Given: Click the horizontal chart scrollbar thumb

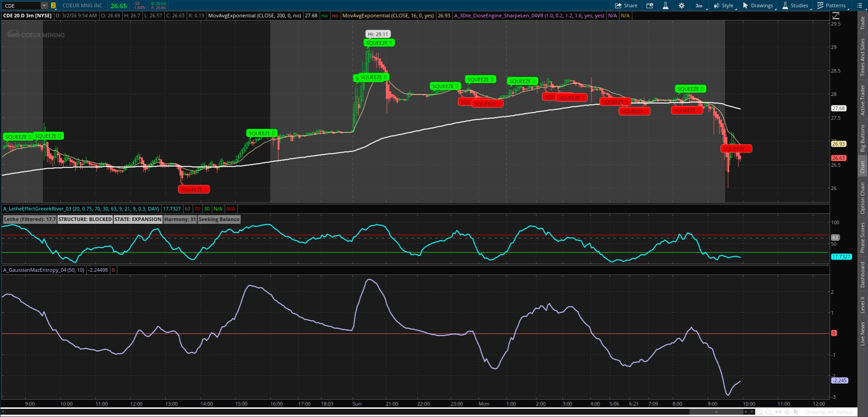Looking at the screenshot, I should [x=716, y=412].
